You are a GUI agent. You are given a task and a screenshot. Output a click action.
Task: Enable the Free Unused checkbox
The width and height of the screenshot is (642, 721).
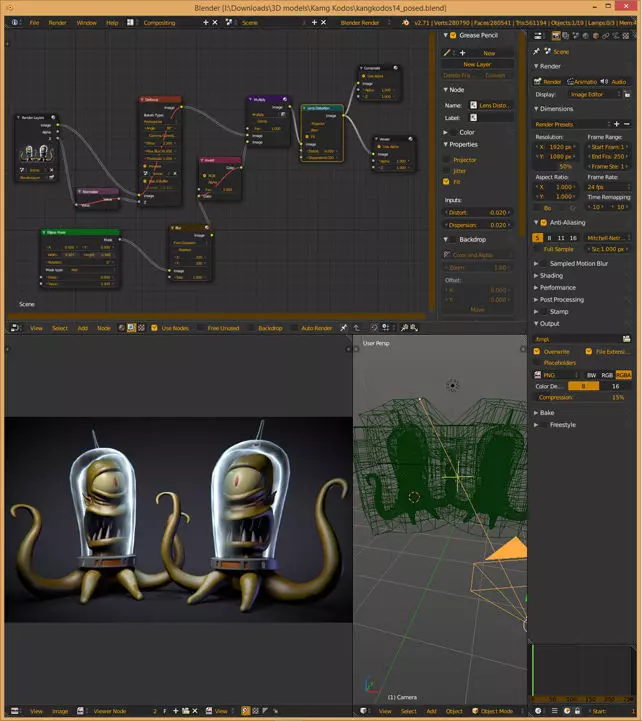201,328
